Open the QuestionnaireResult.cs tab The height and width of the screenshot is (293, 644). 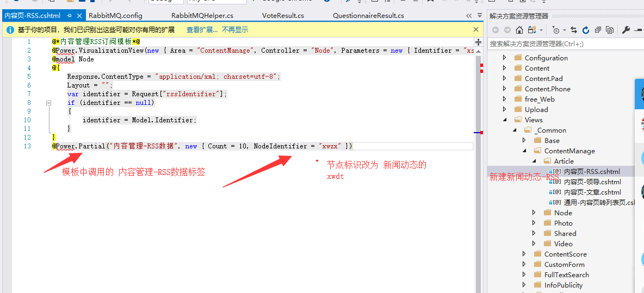point(368,16)
